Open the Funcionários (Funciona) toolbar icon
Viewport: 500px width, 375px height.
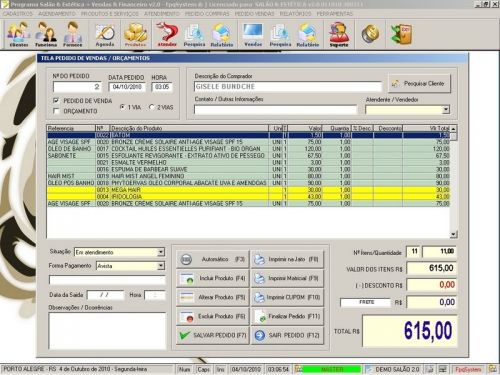[x=46, y=34]
